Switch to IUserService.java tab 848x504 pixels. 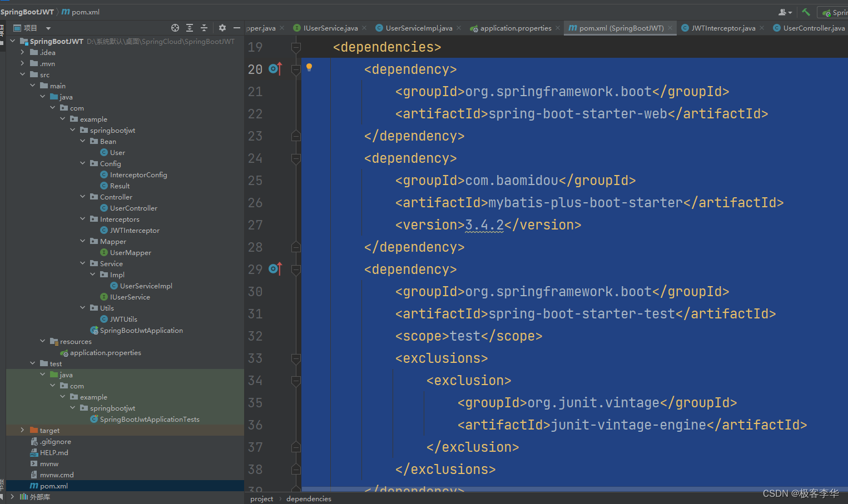click(330, 28)
